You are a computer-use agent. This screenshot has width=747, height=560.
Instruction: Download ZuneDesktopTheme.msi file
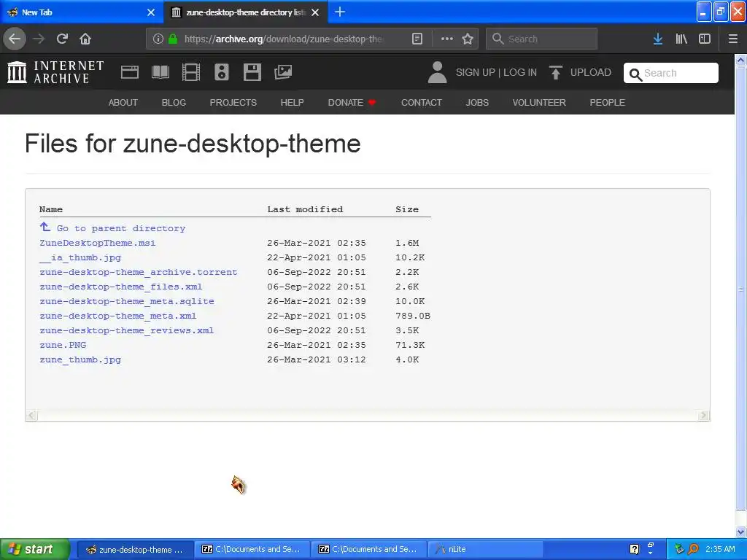click(x=97, y=243)
